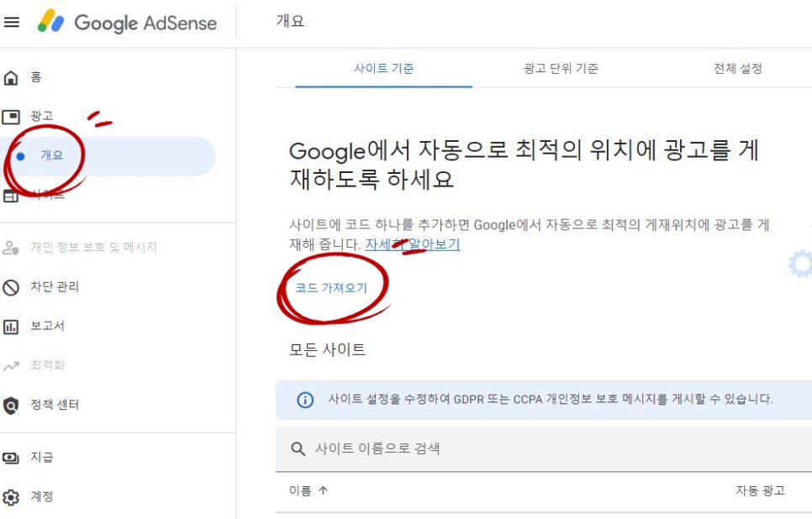Viewport: 812px width, 519px height.
Task: Sort by 이름 column header
Action: [301, 490]
